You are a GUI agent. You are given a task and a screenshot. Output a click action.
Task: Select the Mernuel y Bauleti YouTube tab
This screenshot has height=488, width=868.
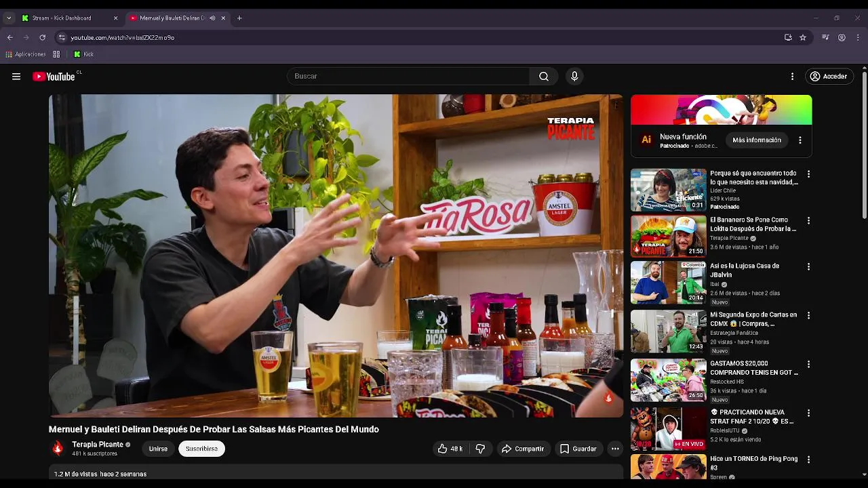[173, 18]
